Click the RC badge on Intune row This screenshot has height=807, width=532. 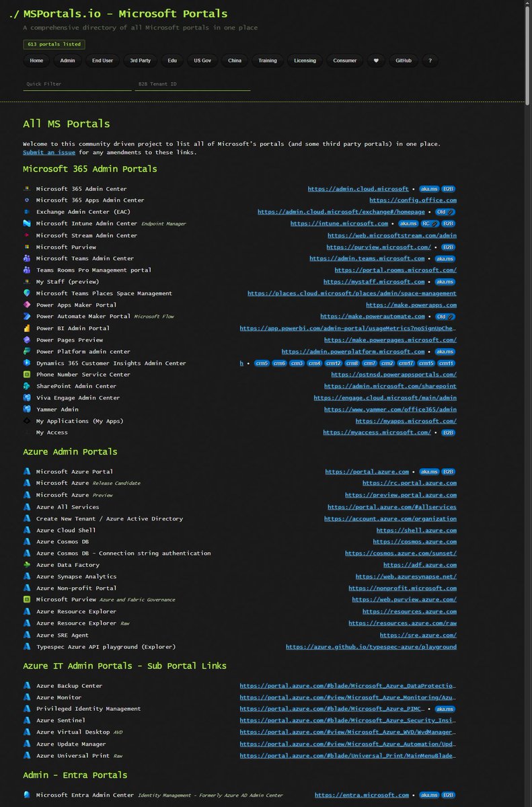click(430, 223)
